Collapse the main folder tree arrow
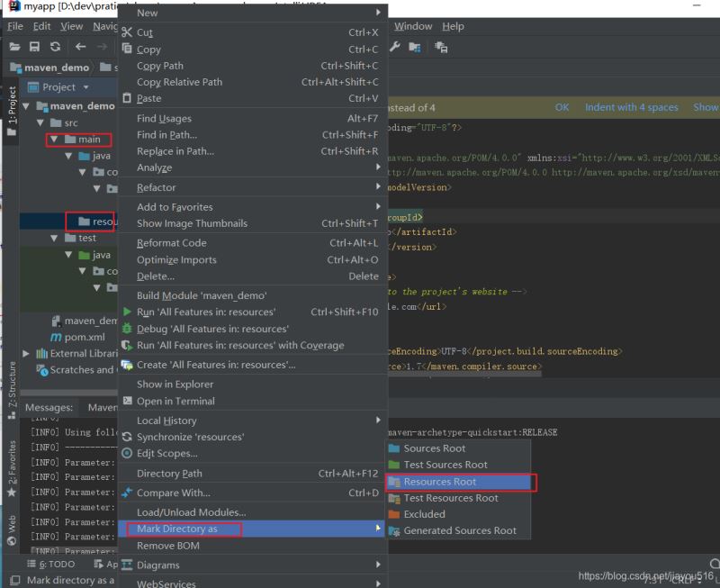The image size is (720, 588). [x=54, y=140]
